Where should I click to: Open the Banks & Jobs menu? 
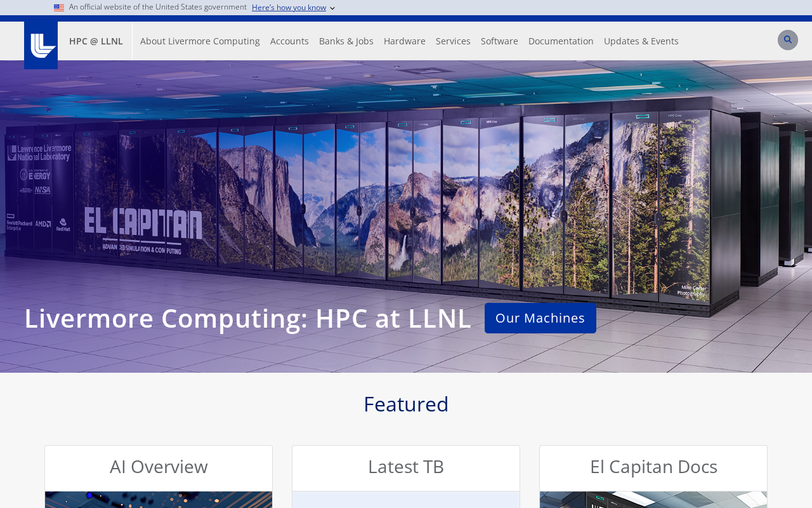[346, 41]
